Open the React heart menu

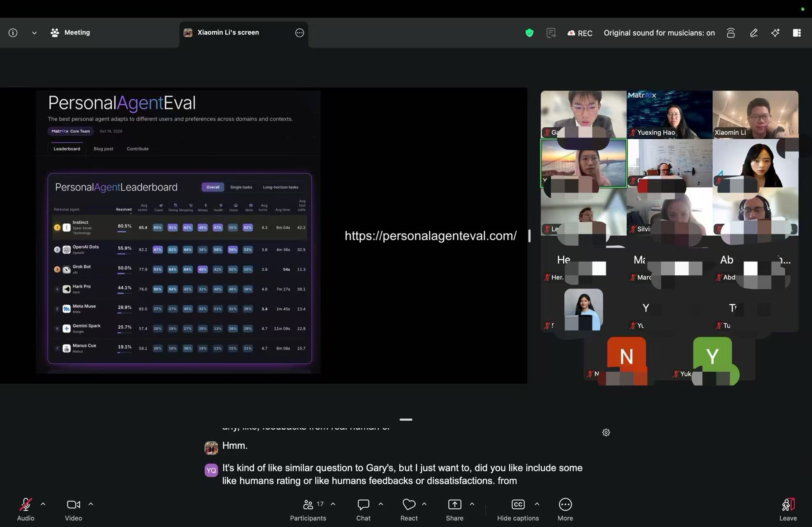click(x=409, y=509)
